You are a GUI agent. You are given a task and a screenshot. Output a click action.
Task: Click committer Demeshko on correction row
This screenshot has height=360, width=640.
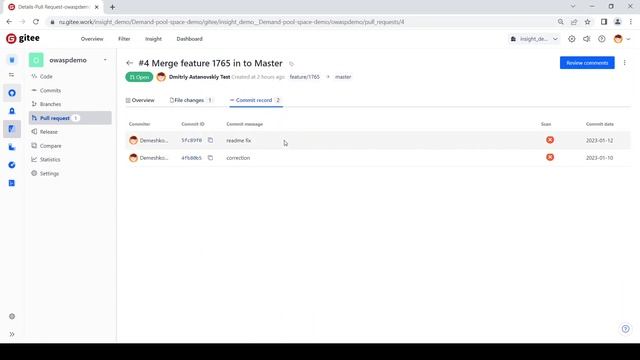(x=149, y=158)
